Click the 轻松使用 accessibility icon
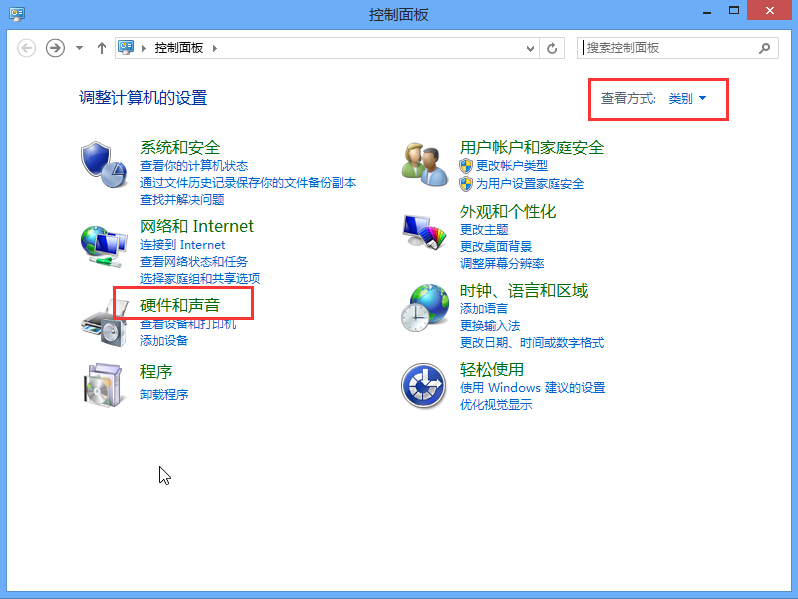The image size is (798, 599). pos(423,385)
